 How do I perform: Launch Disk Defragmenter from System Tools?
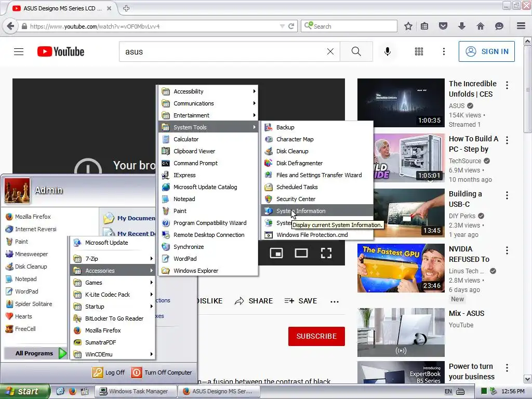click(x=317, y=163)
